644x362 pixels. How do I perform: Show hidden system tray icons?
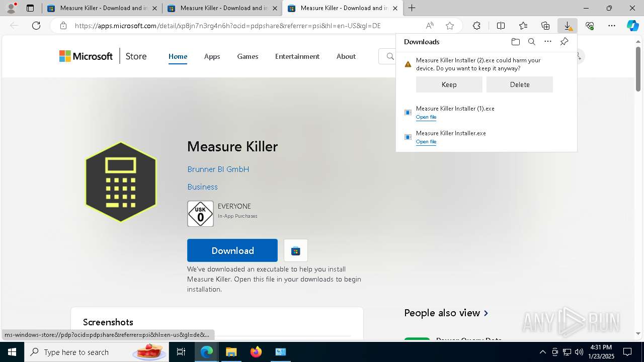click(542, 352)
